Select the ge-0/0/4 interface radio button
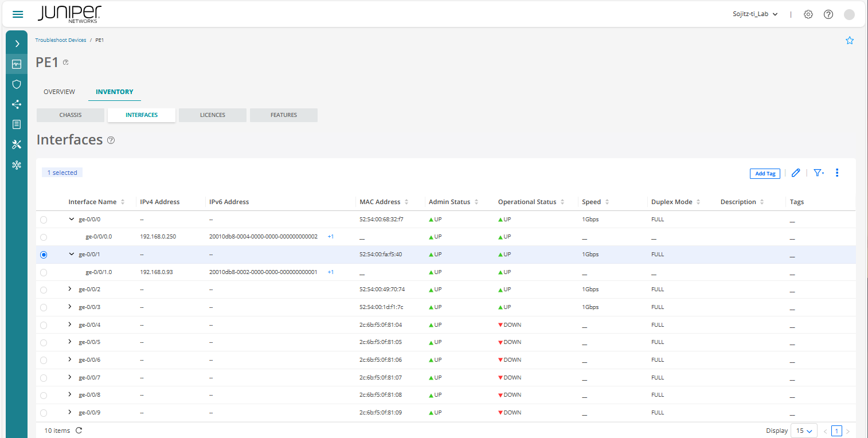The height and width of the screenshot is (438, 868). [x=44, y=325]
